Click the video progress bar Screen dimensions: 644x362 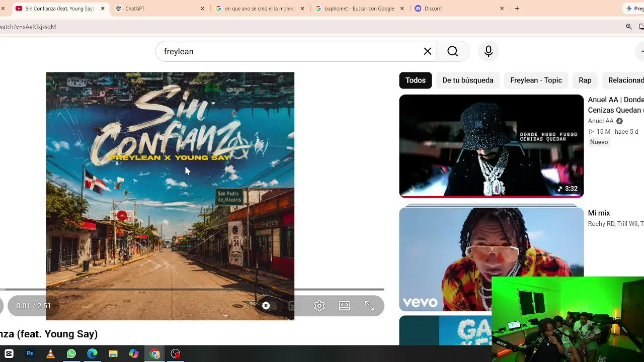pyautogui.click(x=192, y=290)
